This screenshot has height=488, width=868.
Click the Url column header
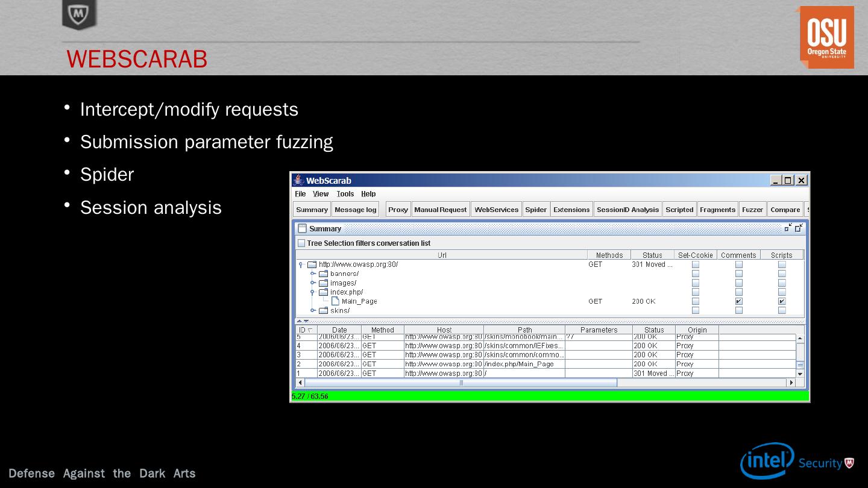coord(442,255)
